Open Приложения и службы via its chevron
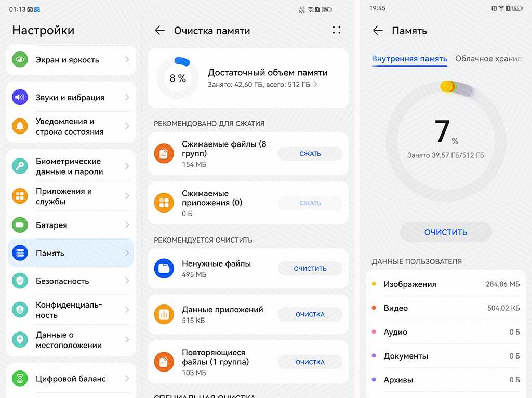This screenshot has height=398, width=532. pos(127,196)
